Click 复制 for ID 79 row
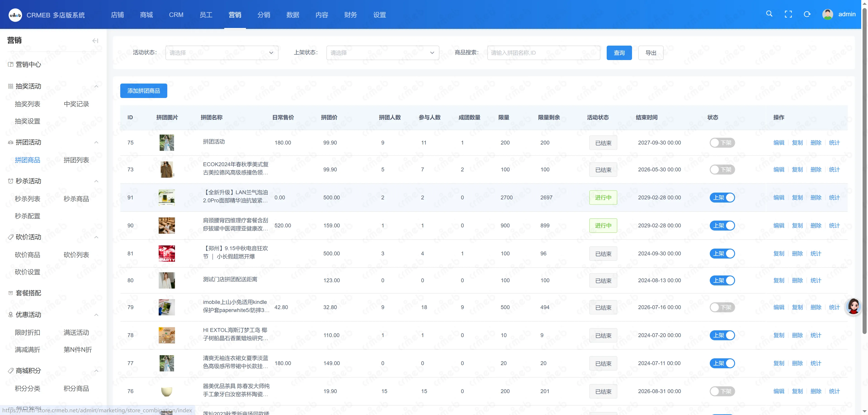 [797, 307]
